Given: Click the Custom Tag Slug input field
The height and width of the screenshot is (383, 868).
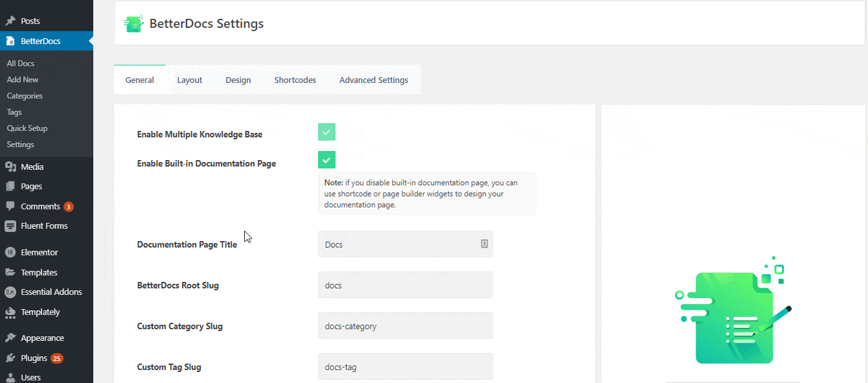Looking at the screenshot, I should (405, 367).
